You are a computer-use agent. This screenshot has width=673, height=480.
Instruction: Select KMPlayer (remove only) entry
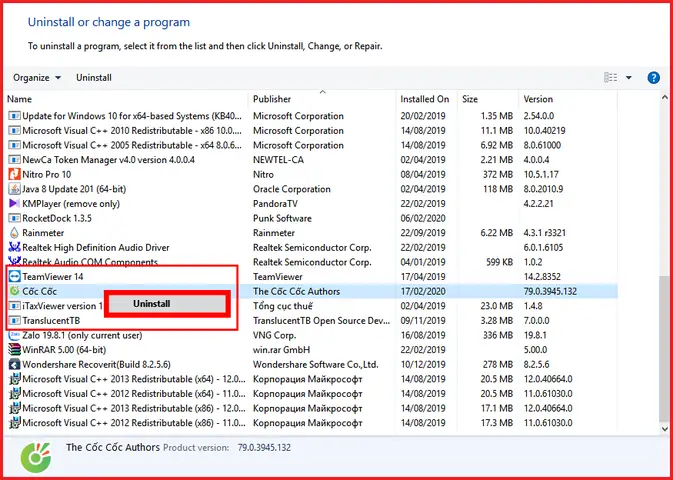click(71, 204)
